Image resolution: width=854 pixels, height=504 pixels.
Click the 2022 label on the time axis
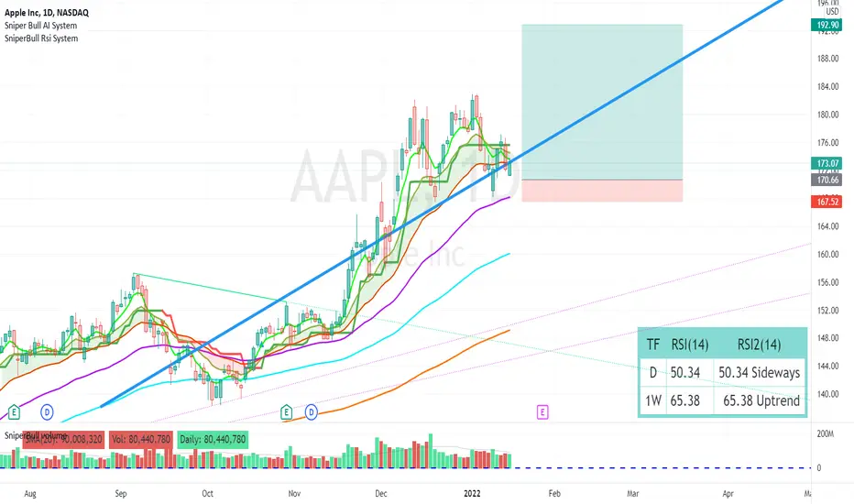click(472, 494)
